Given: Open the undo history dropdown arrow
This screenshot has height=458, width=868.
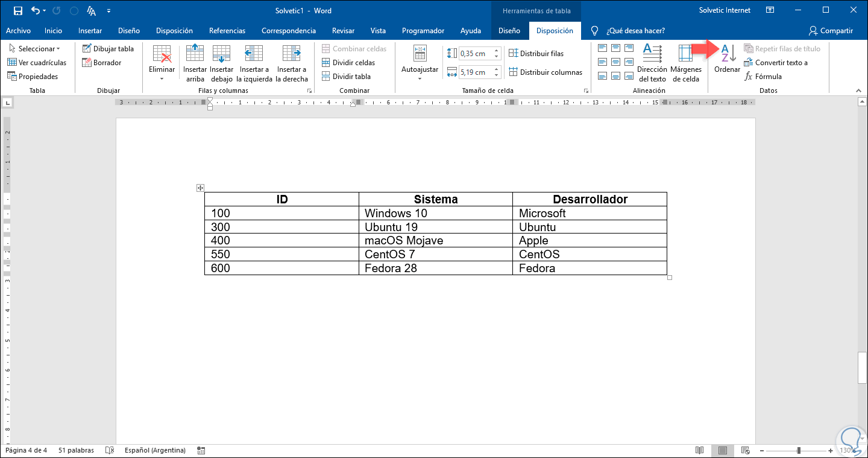Looking at the screenshot, I should click(x=45, y=11).
